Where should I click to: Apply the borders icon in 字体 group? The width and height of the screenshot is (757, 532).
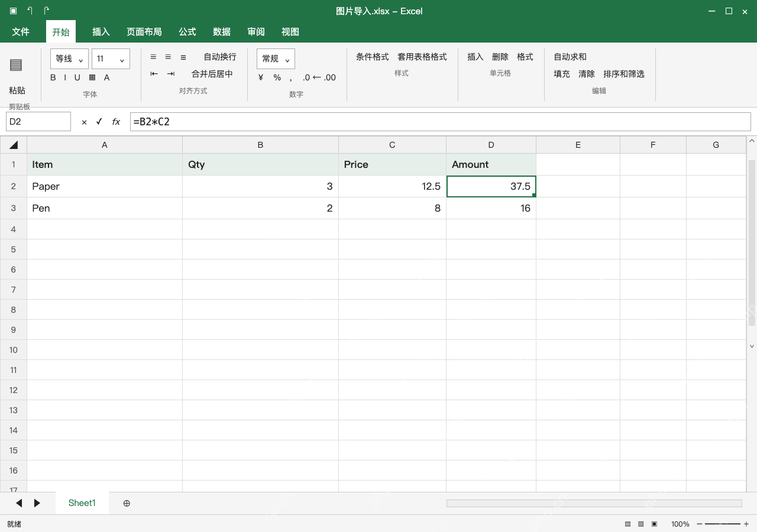92,77
